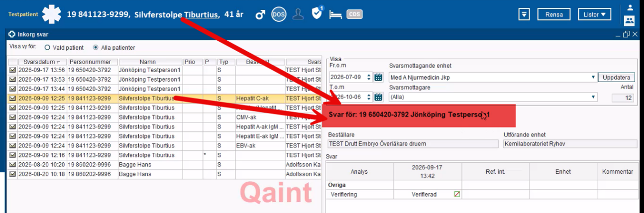Viewport: 644px width, 213px height.
Task: Click the single user icon at top right
Action: [630, 7]
